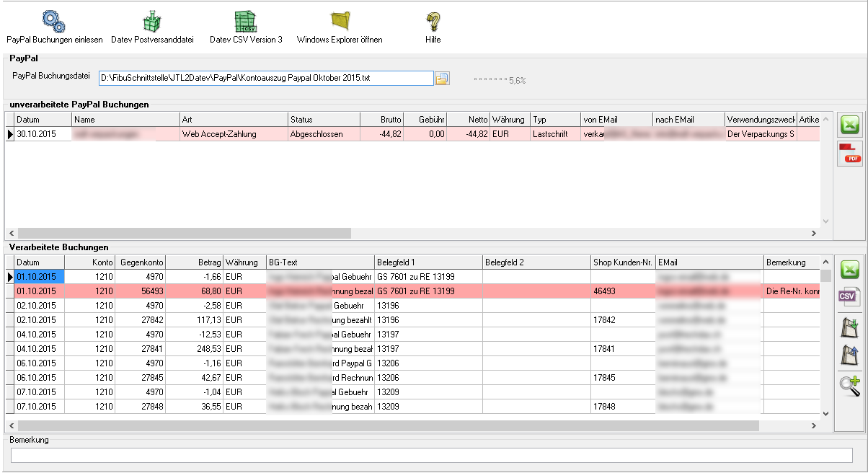Open Datev Postversanddatei from the toolbar

(x=152, y=21)
